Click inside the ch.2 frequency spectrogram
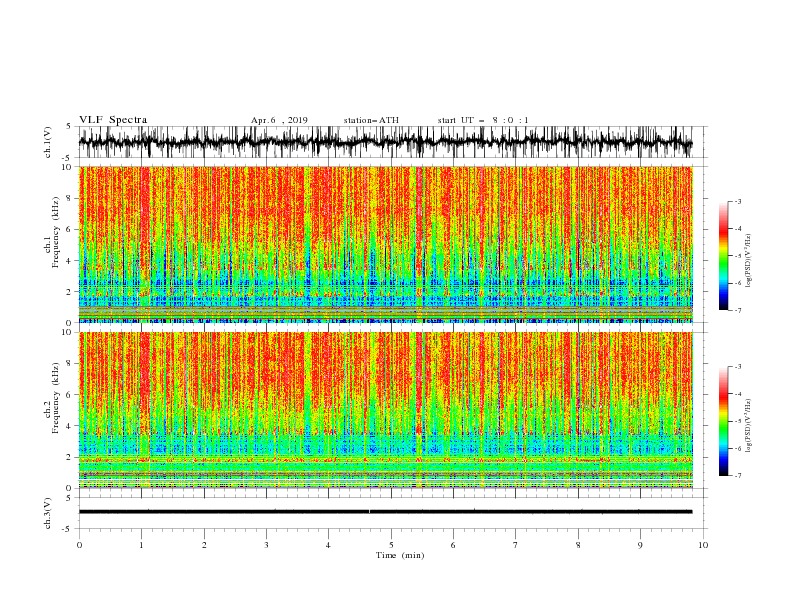The height and width of the screenshot is (612, 792). click(385, 410)
